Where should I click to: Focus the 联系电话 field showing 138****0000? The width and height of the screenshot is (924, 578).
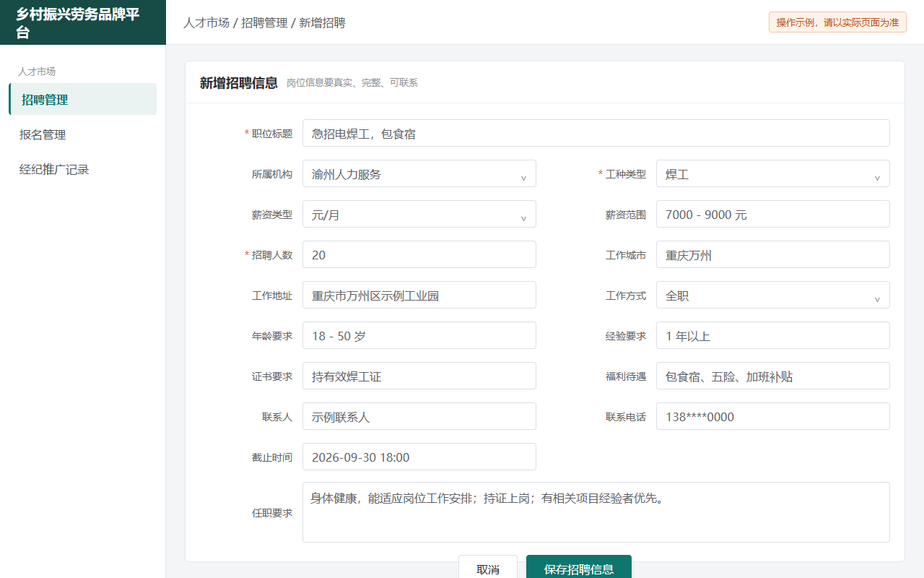pyautogui.click(x=773, y=416)
